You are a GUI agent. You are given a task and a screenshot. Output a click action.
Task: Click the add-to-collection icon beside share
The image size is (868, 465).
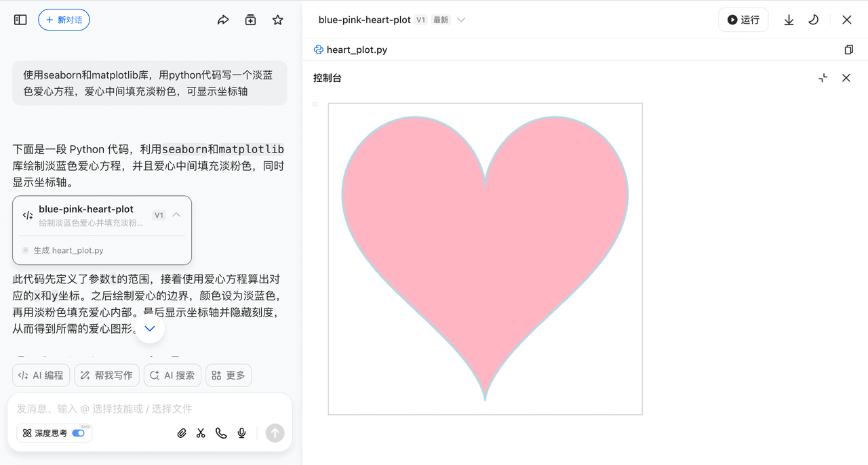[250, 20]
